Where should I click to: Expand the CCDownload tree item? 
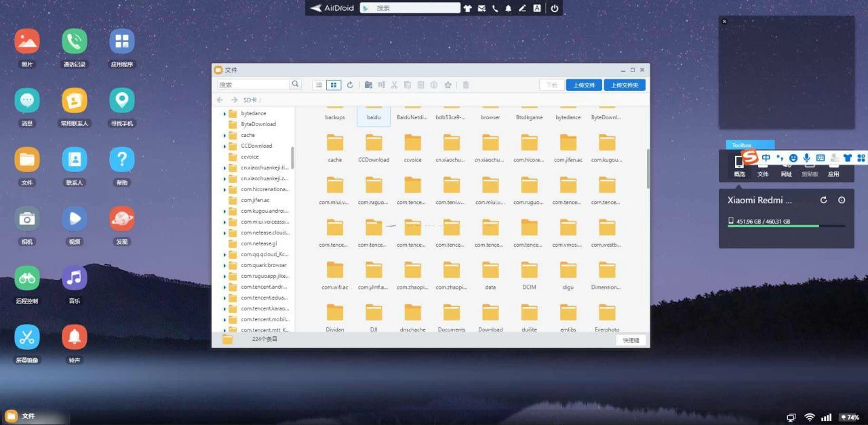(x=224, y=146)
